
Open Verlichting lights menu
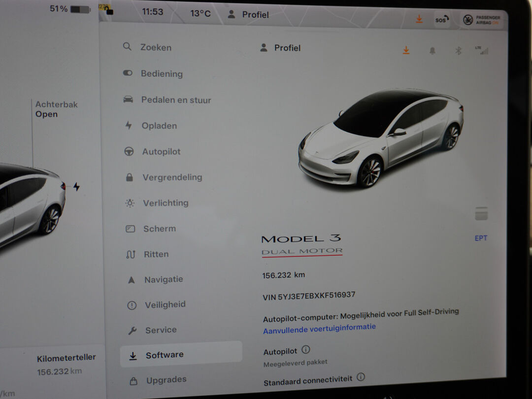point(157,203)
